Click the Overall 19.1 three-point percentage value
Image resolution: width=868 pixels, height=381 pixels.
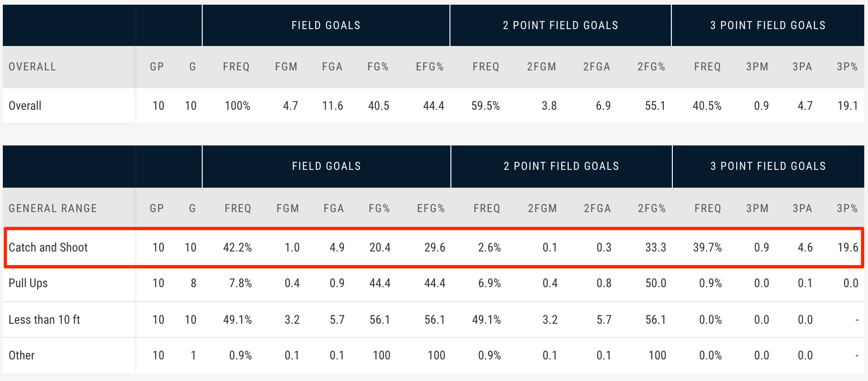point(847,106)
